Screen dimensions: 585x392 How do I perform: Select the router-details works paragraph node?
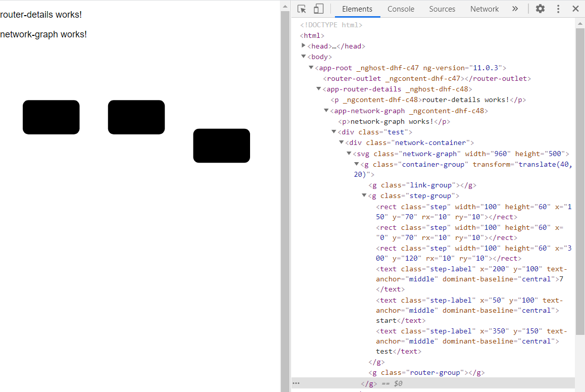pos(428,100)
